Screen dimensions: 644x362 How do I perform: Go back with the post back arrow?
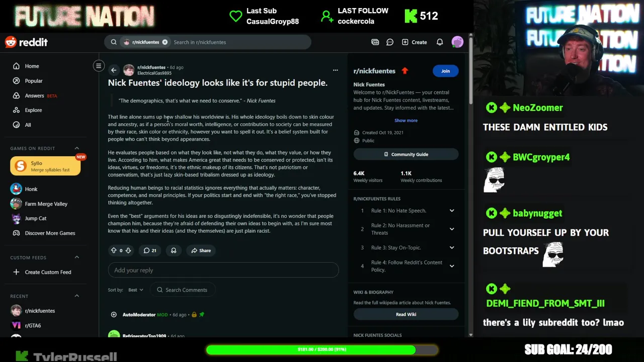point(114,70)
